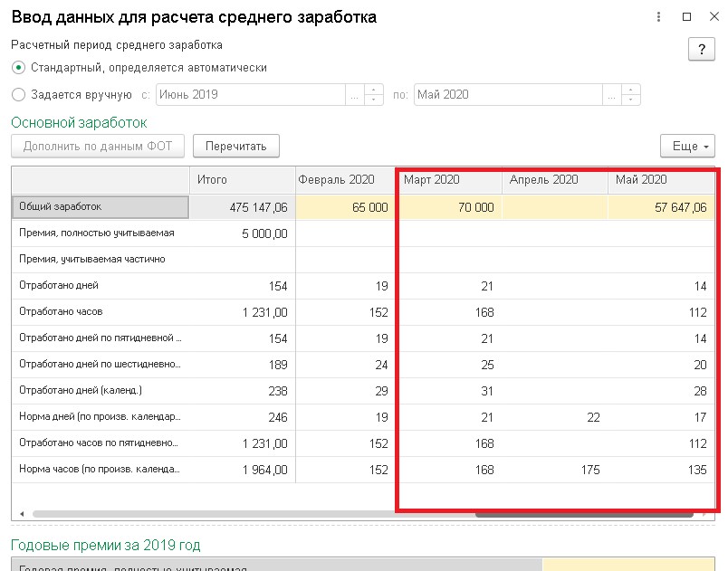728x571 pixels.
Task: Select the 'Общий заработок' row header
Action: [x=59, y=207]
